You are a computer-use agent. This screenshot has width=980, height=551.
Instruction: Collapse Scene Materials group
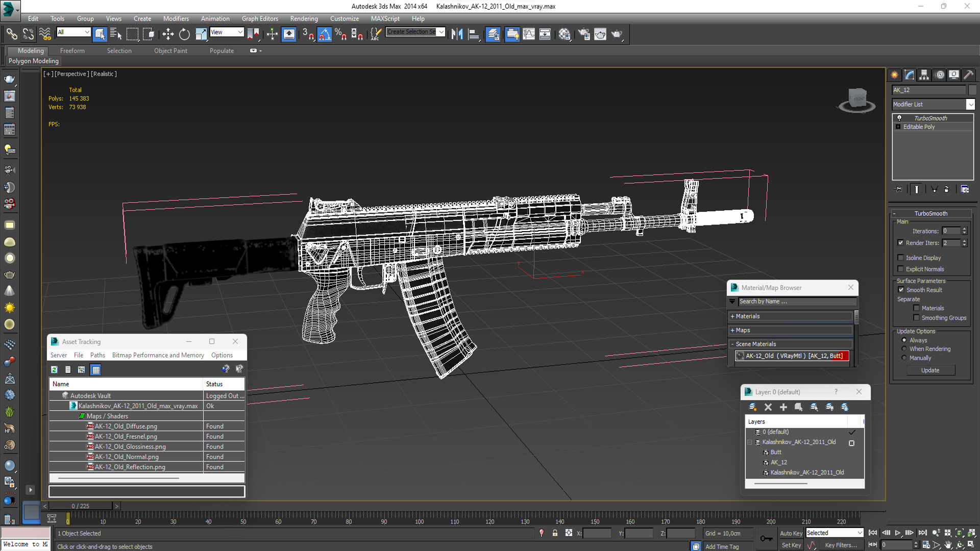click(x=791, y=344)
